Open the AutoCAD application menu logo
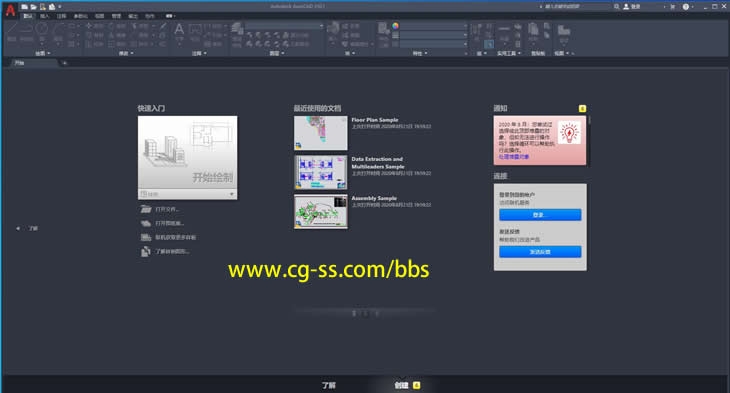Screen dimensions: 730x393 coord(10,10)
